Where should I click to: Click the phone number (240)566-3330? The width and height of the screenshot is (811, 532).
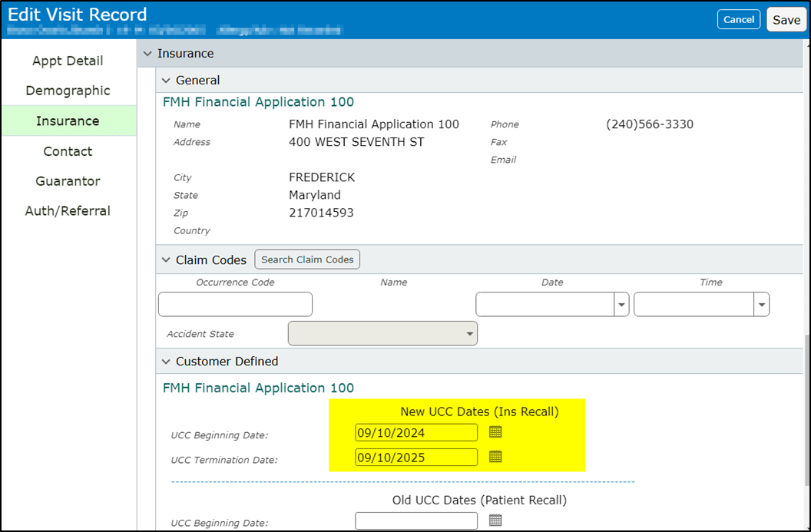650,124
